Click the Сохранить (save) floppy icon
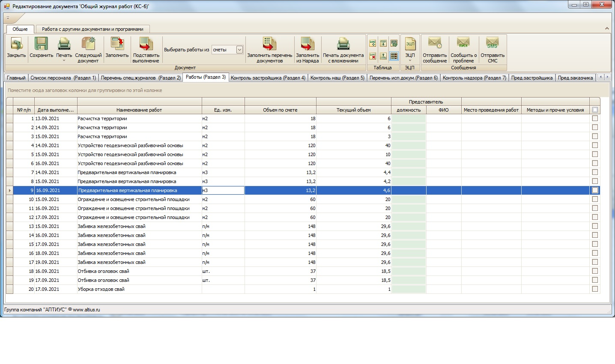The width and height of the screenshot is (615, 364). pos(41,44)
